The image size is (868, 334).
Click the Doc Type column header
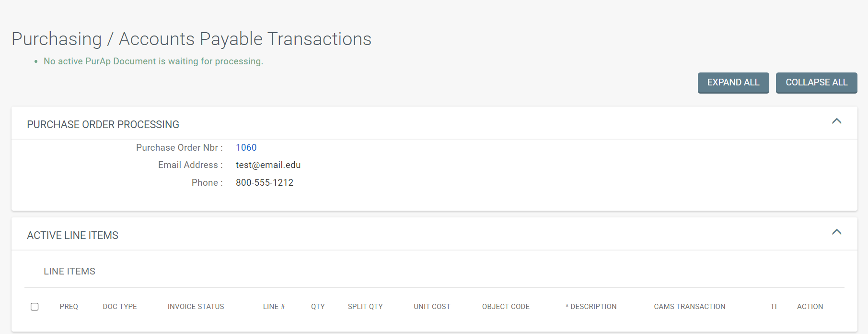click(x=120, y=307)
